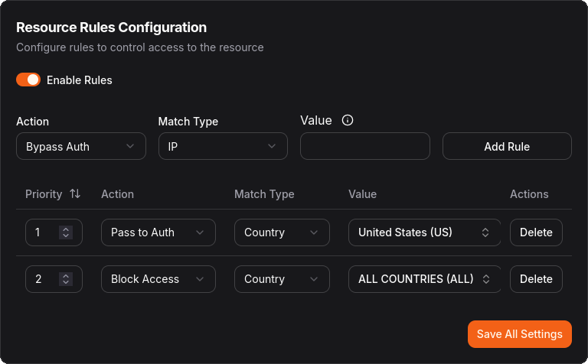Click the Add Rule button
588x364 pixels.
507,147
